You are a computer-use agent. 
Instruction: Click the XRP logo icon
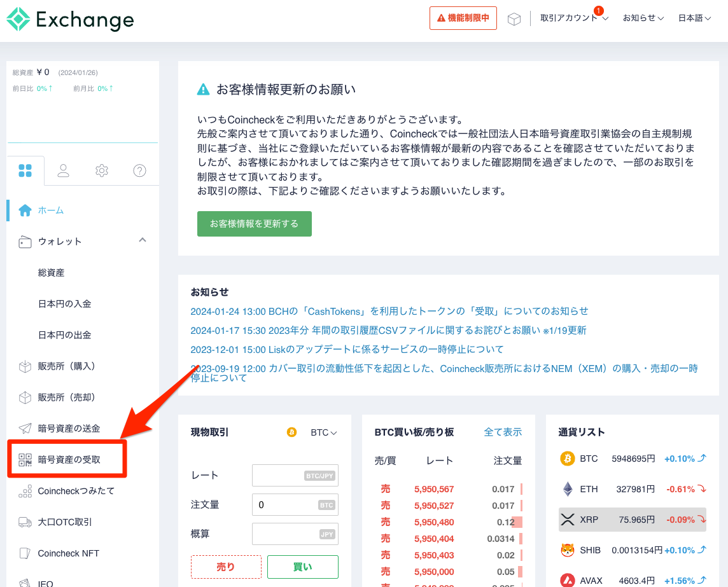(x=568, y=519)
